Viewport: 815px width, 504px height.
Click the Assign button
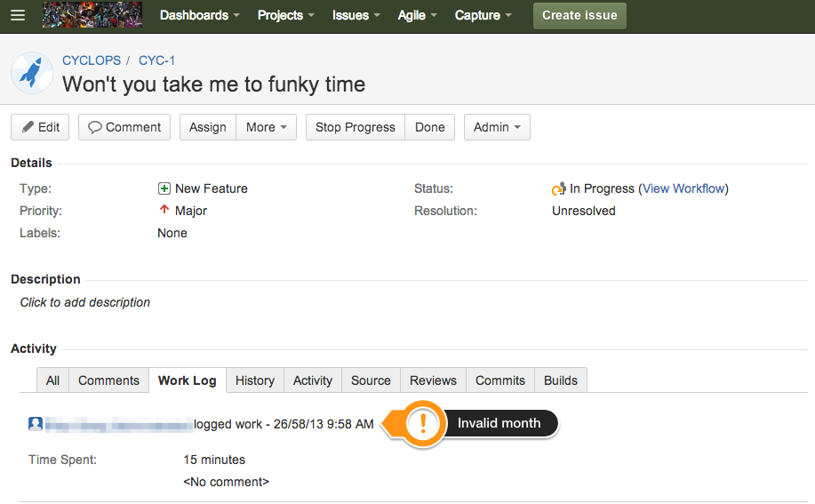[x=208, y=127]
